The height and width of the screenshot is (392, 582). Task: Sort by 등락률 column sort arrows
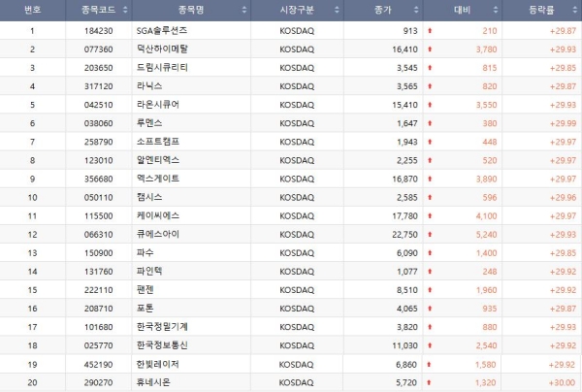click(575, 10)
